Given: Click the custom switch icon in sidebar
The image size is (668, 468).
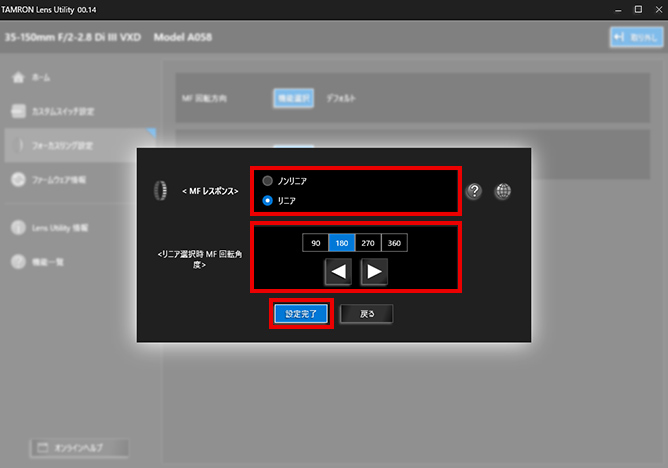Looking at the screenshot, I should pyautogui.click(x=18, y=111).
